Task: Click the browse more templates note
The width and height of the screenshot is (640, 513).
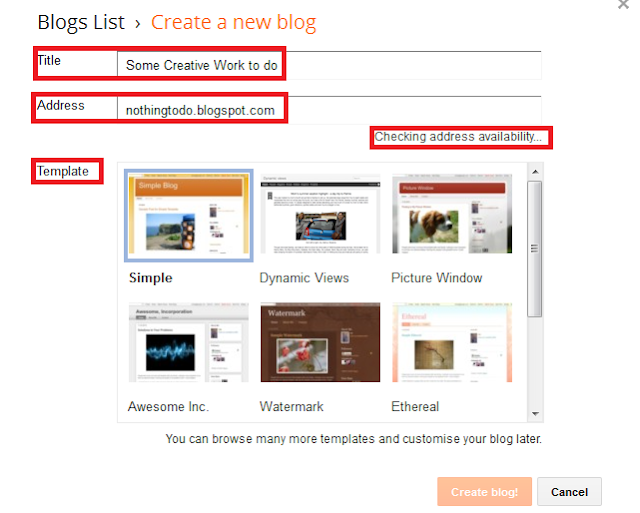Action: coord(353,439)
